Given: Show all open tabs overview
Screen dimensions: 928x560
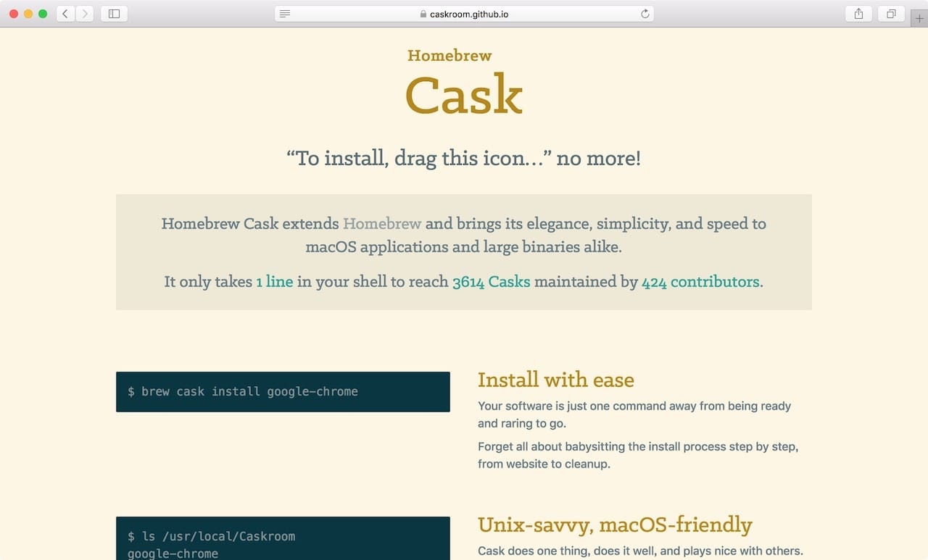Looking at the screenshot, I should click(x=890, y=13).
